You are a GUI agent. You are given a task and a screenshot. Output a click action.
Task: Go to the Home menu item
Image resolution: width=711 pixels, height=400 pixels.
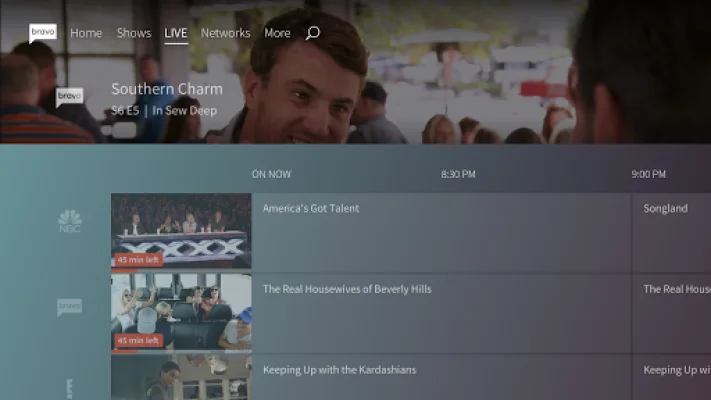tap(86, 33)
